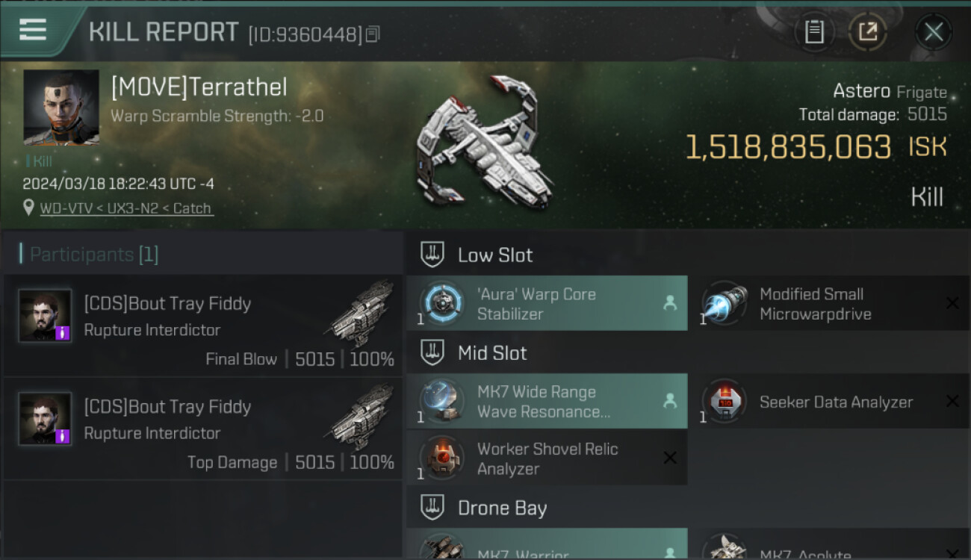Close the kill report window
Image resolution: width=971 pixels, height=560 pixels.
[x=934, y=32]
